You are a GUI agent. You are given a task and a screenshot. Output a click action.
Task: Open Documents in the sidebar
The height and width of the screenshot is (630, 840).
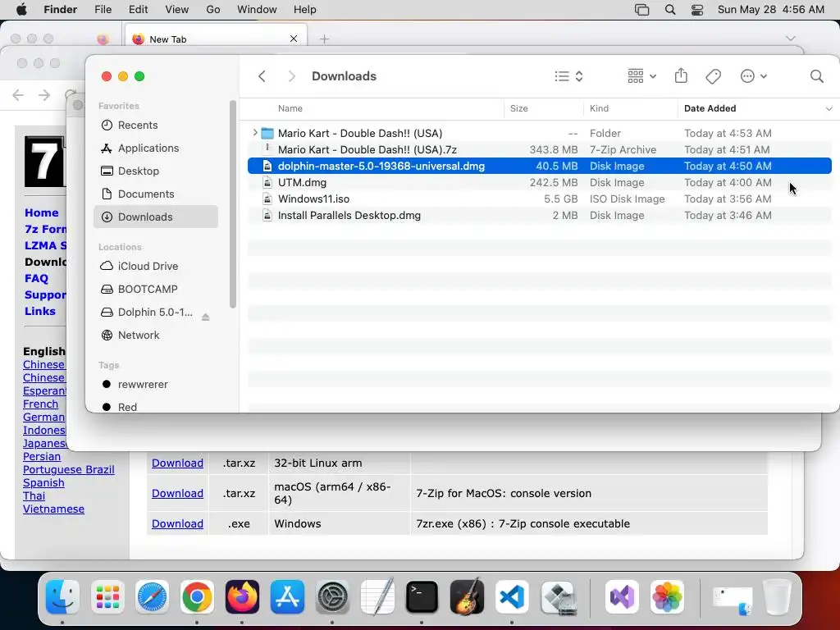(x=156, y=194)
